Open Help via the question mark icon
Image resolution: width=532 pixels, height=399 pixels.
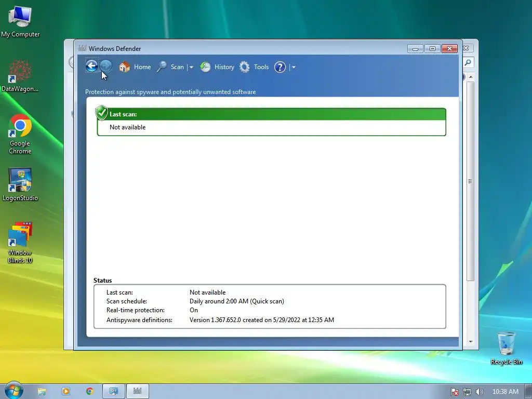coord(280,67)
